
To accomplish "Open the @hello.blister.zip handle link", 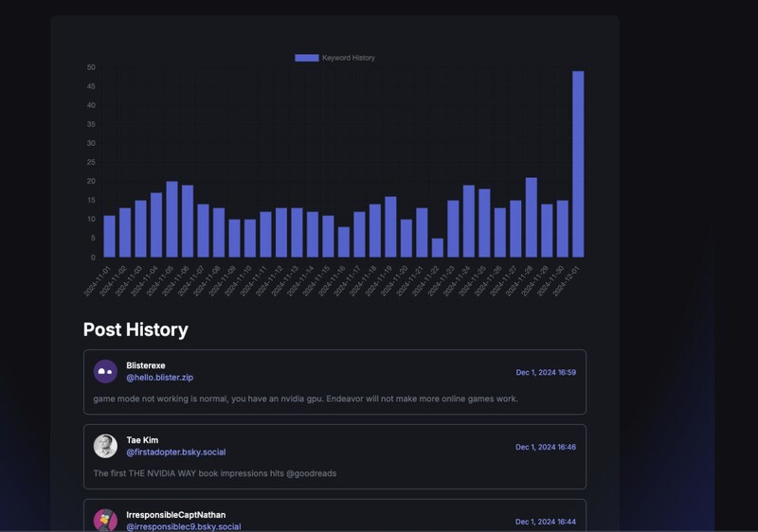I will pyautogui.click(x=159, y=378).
